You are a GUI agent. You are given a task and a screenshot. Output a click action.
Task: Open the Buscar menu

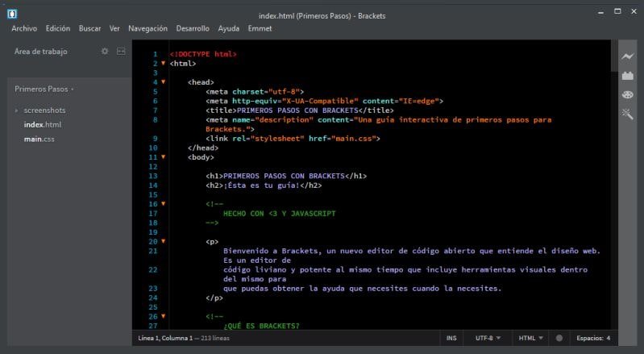pos(90,28)
